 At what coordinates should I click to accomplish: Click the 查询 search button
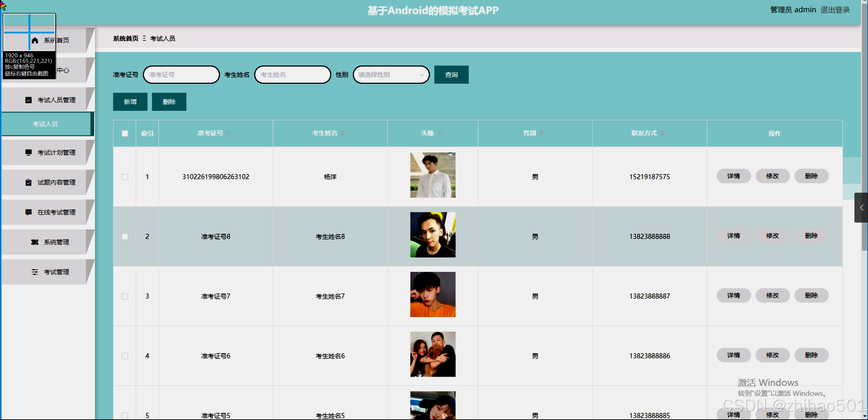[x=451, y=75]
